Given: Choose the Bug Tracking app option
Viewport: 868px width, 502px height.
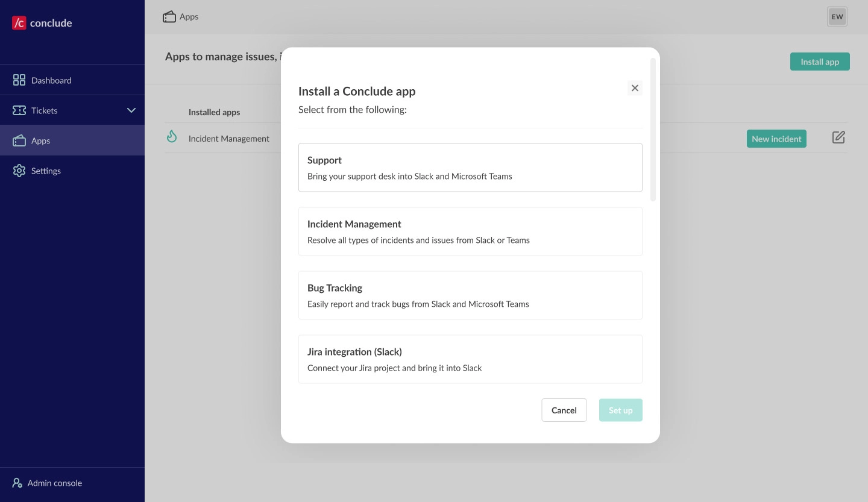Looking at the screenshot, I should click(470, 295).
